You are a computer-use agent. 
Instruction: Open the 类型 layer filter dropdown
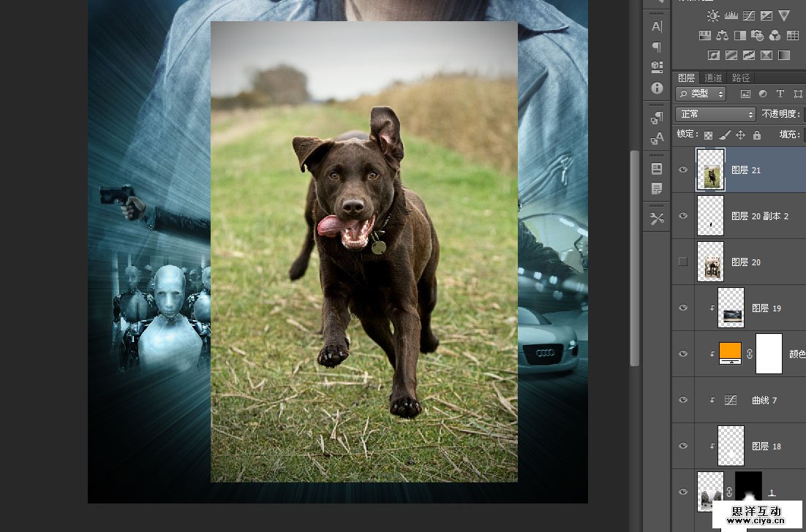pyautogui.click(x=701, y=94)
